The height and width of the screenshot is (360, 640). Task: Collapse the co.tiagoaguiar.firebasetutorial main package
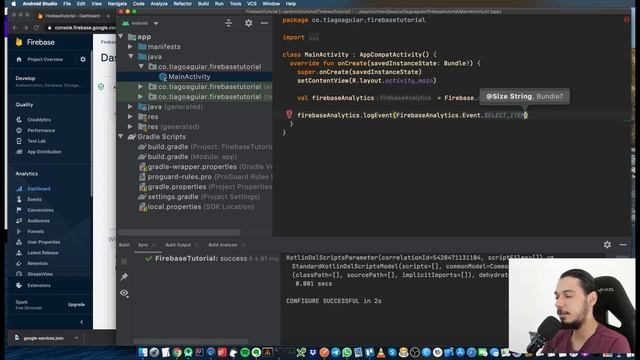coord(141,66)
